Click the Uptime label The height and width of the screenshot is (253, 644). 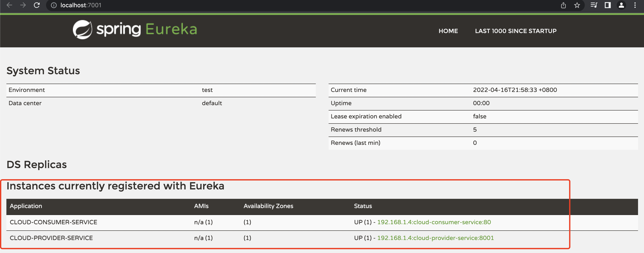[341, 103]
